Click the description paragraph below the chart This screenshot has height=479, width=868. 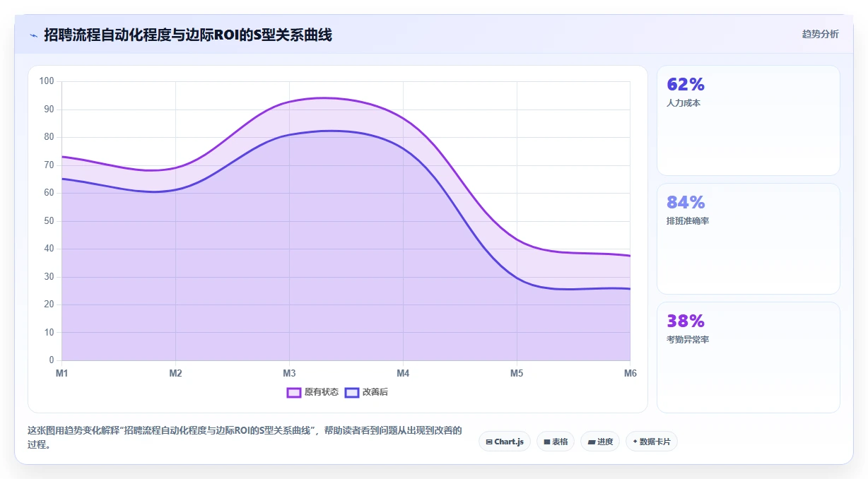tap(245, 437)
